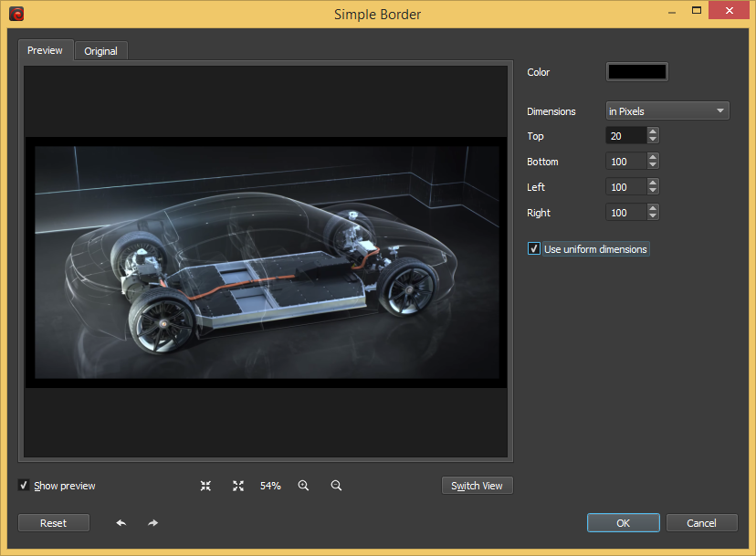Switch to the Original tab
The image size is (756, 556).
100,51
